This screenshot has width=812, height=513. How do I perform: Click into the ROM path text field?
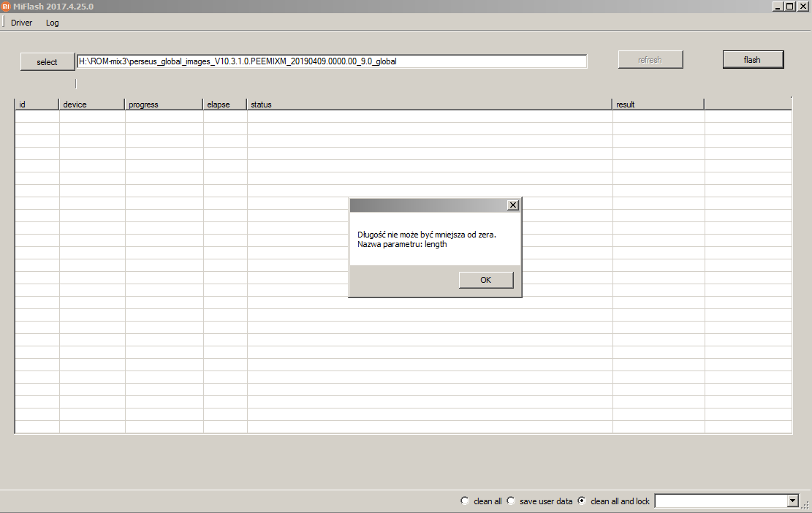(332, 61)
